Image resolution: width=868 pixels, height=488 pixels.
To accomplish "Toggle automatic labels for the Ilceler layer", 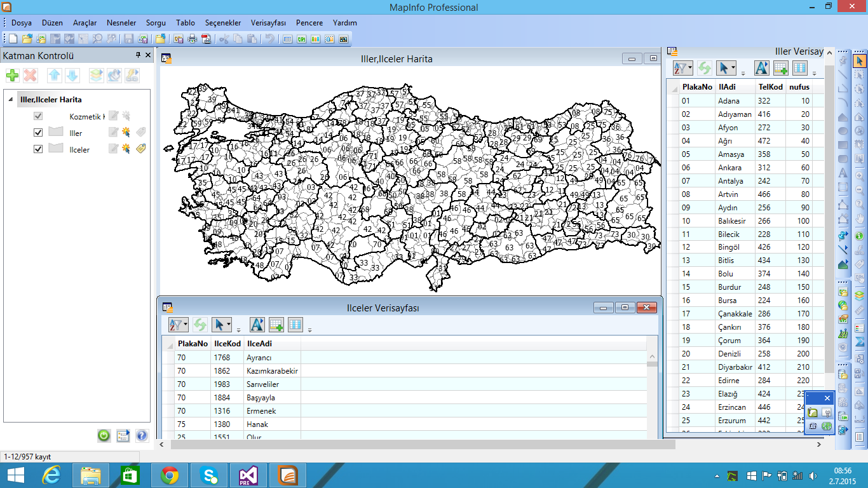I will point(140,149).
